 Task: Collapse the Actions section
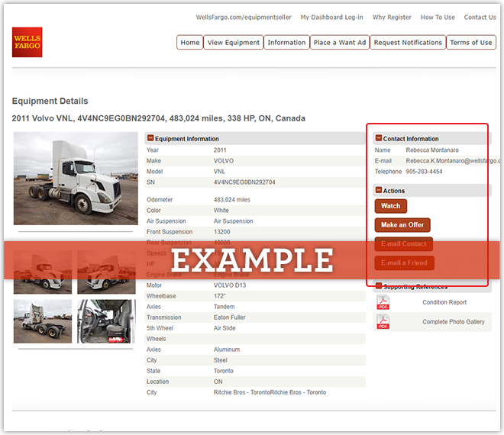379,190
